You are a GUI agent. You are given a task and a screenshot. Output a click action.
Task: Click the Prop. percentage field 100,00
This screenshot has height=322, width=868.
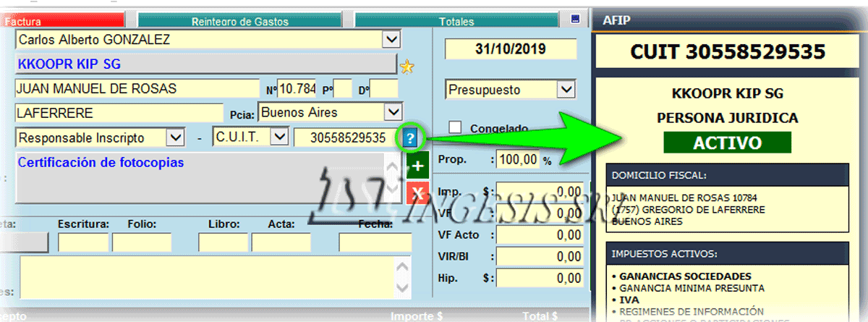[x=517, y=160]
